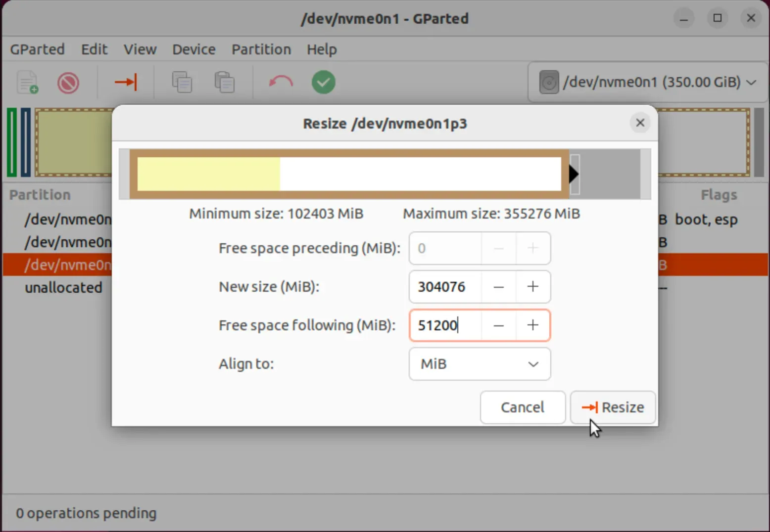Image resolution: width=770 pixels, height=532 pixels.
Task: Click the New partition toolbar icon
Action: pos(28,82)
